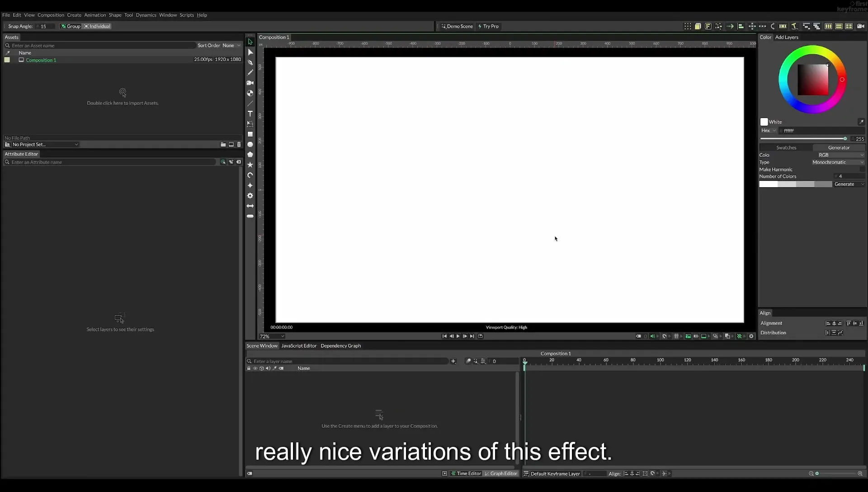The width and height of the screenshot is (868, 492).
Task: Toggle the layer visibility eye column
Action: click(x=255, y=369)
